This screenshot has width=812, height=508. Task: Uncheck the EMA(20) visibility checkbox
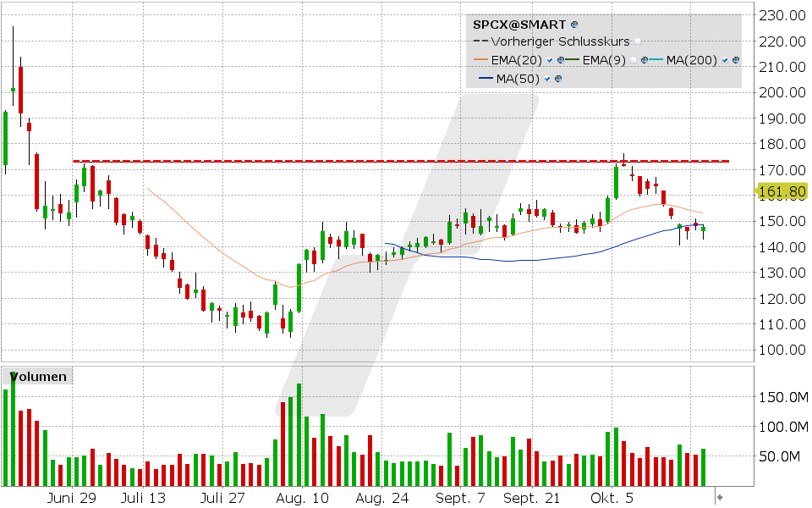click(x=550, y=60)
